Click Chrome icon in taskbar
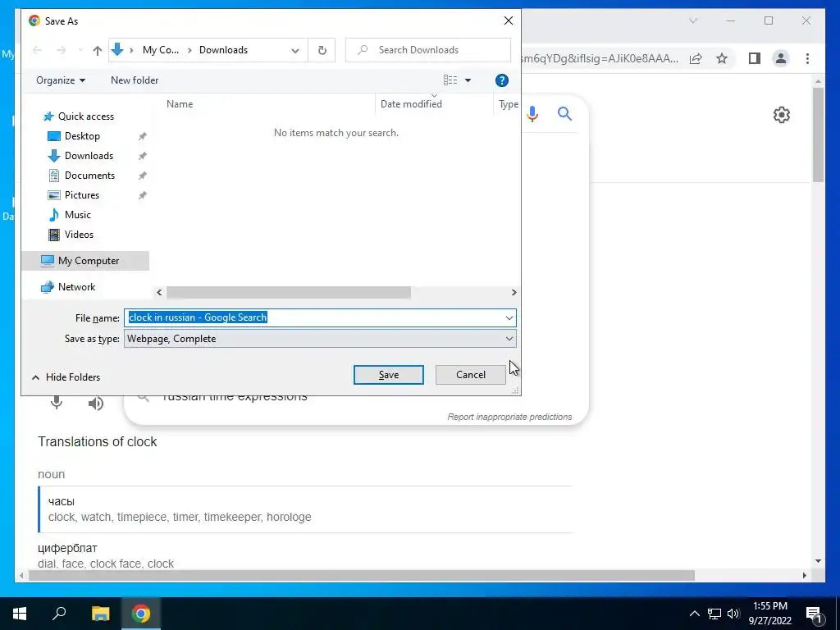This screenshot has width=840, height=630. [x=141, y=614]
